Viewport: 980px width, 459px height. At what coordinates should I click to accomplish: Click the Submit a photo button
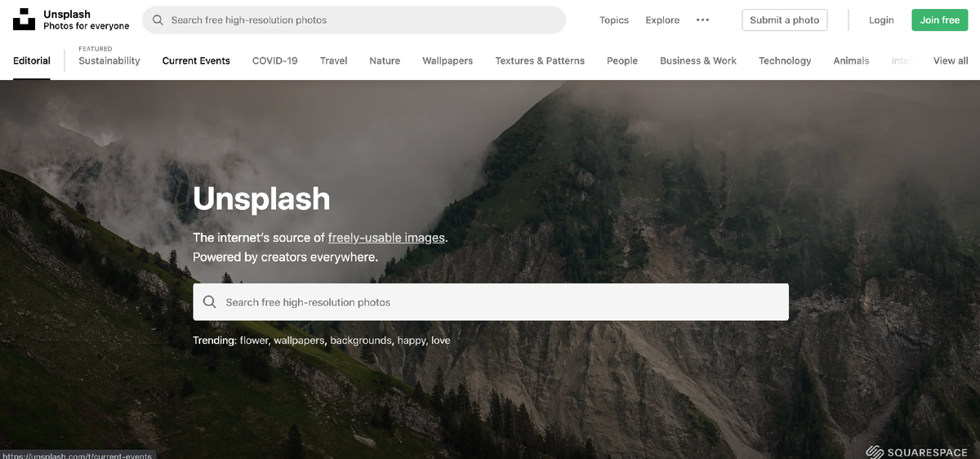[x=785, y=20]
